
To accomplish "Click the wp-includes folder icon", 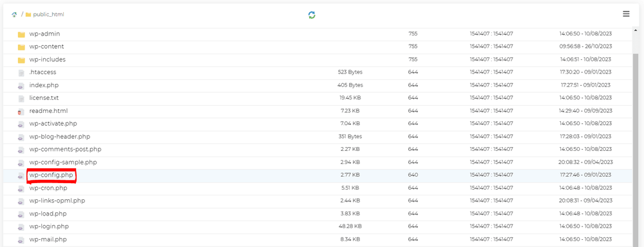I will (x=21, y=61).
